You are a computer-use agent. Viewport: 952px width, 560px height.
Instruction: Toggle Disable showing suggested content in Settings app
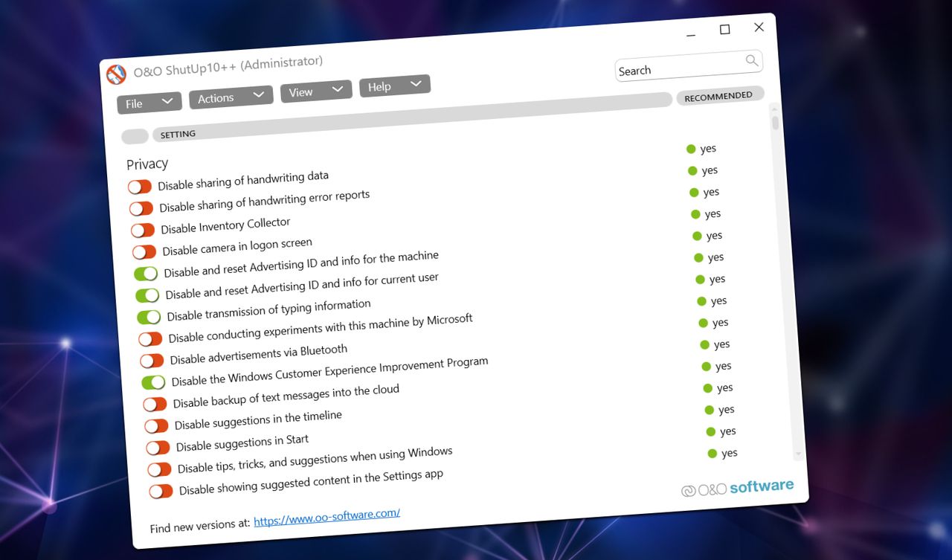click(x=161, y=492)
